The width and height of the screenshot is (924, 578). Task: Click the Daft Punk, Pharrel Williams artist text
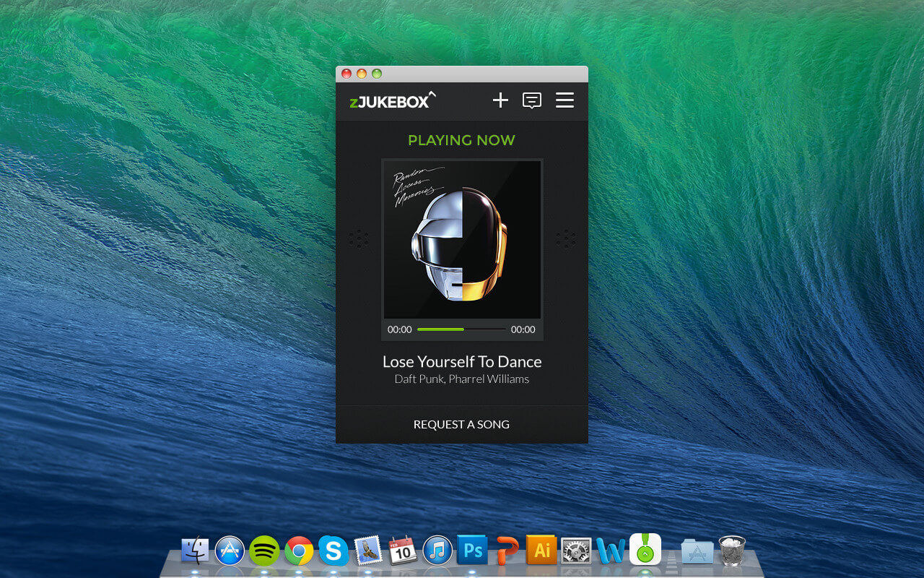(x=462, y=379)
